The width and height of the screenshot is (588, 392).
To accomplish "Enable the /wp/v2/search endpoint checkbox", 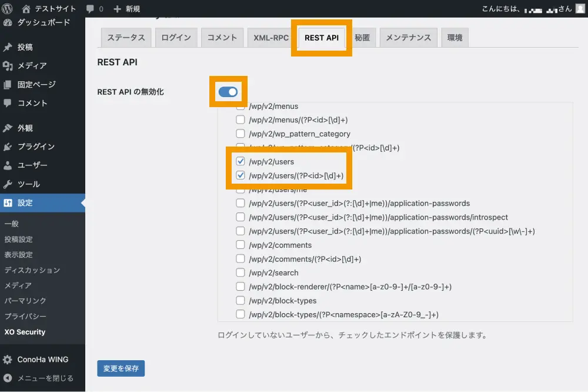I will [x=240, y=273].
